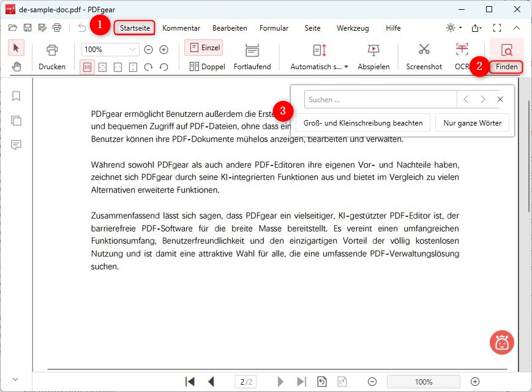
Task: Click the Save As icon with pencil
Action: 42,28
